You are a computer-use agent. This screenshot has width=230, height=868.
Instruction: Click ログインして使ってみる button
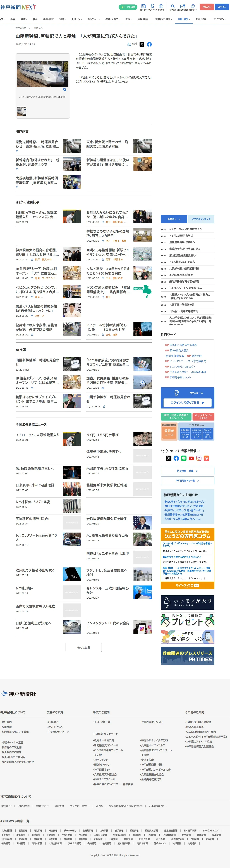tap(187, 402)
